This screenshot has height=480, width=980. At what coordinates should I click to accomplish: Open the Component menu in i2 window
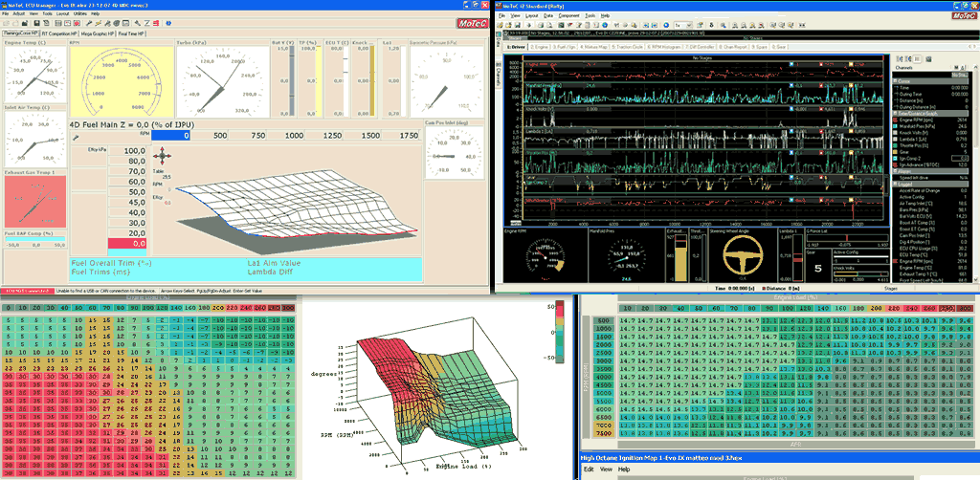click(x=568, y=15)
